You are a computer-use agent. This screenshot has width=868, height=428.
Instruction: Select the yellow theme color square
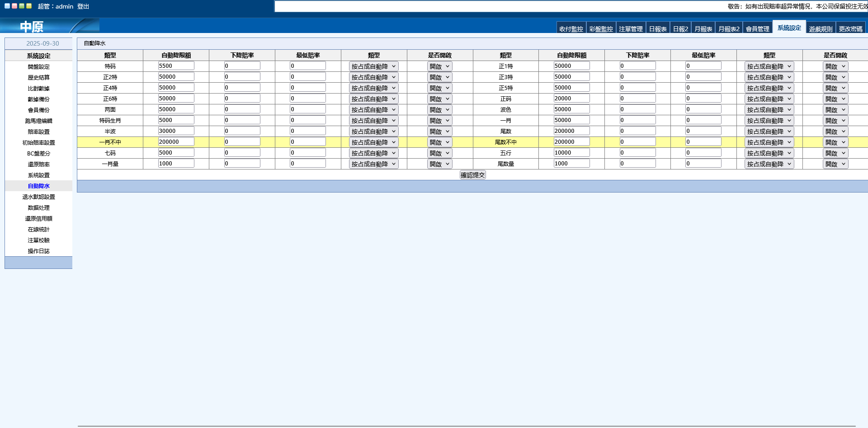click(29, 6)
